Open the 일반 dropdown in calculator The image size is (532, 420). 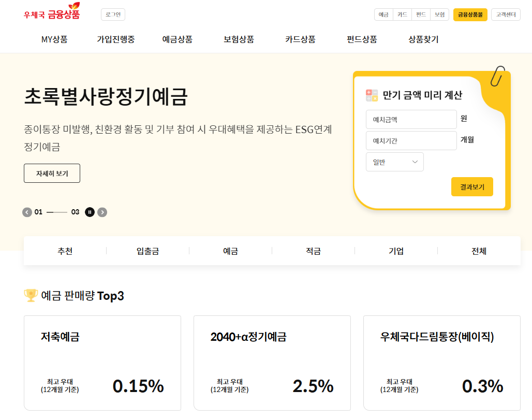pyautogui.click(x=394, y=162)
